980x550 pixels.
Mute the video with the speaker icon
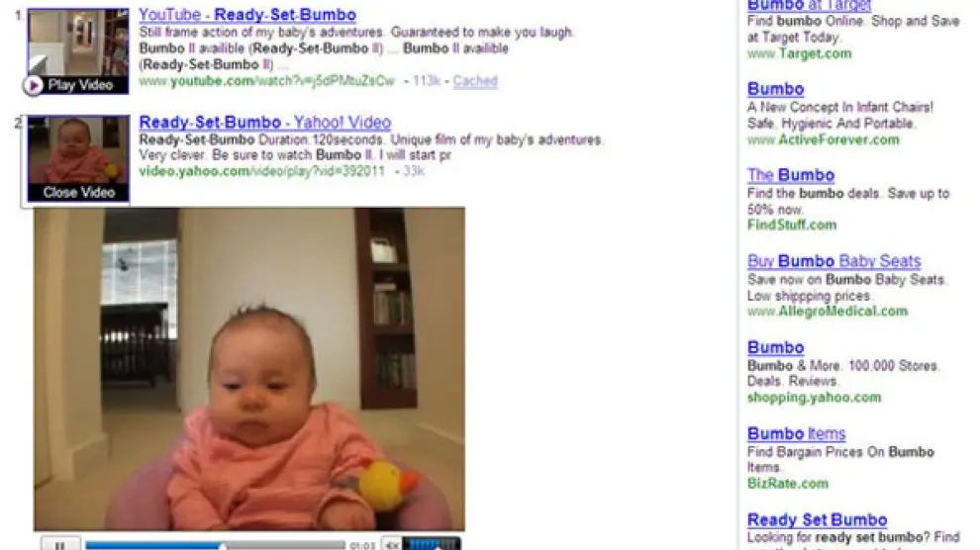[391, 544]
